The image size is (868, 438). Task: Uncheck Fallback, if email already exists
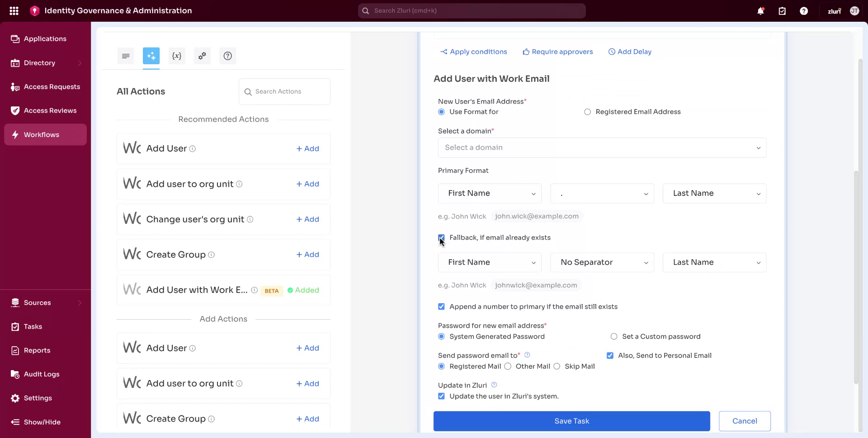(441, 238)
